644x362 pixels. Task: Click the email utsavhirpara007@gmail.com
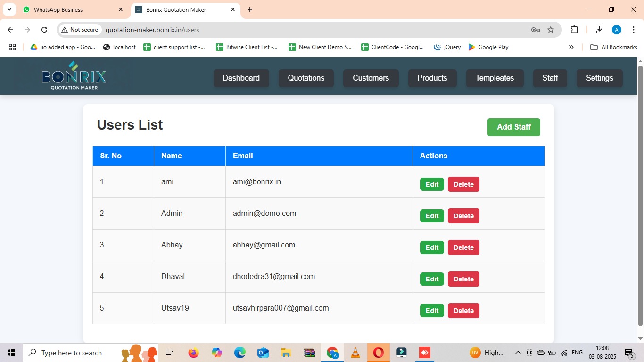point(281,308)
